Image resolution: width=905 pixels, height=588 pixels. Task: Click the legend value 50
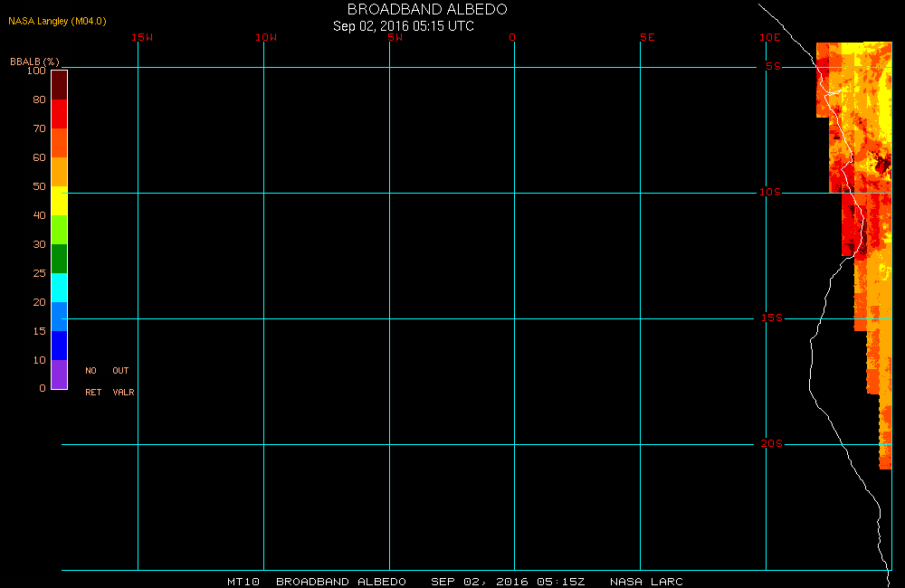39,185
